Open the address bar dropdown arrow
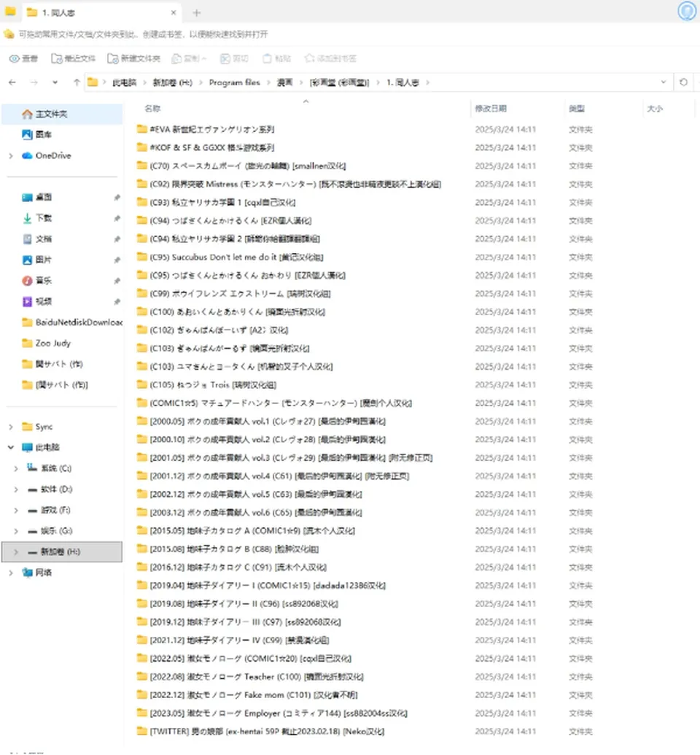 (664, 82)
